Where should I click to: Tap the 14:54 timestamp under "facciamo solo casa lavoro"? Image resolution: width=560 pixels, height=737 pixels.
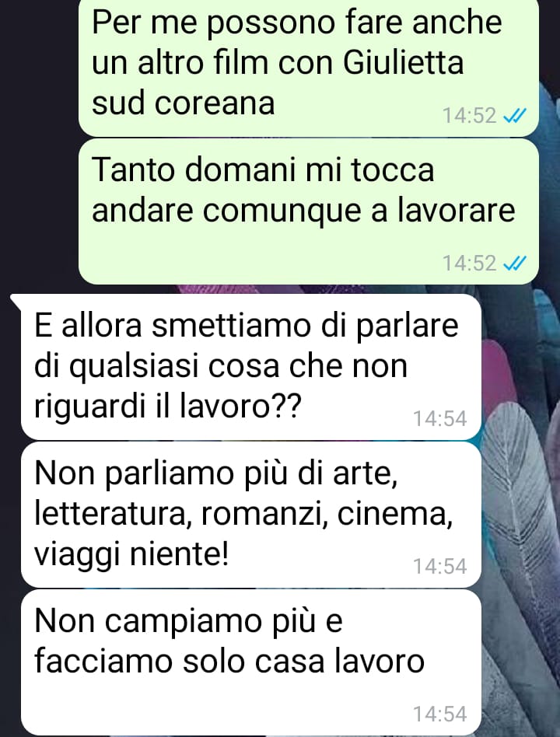(x=439, y=714)
